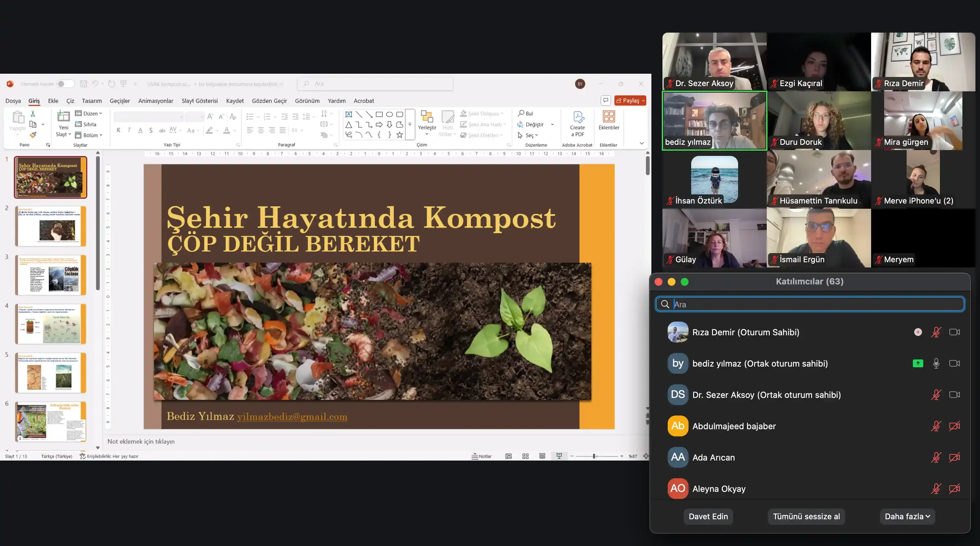Select the oval shape tool

point(389,114)
